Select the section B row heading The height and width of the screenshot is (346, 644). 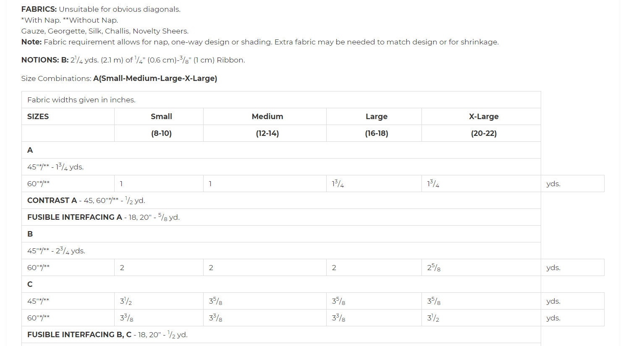[x=281, y=234]
